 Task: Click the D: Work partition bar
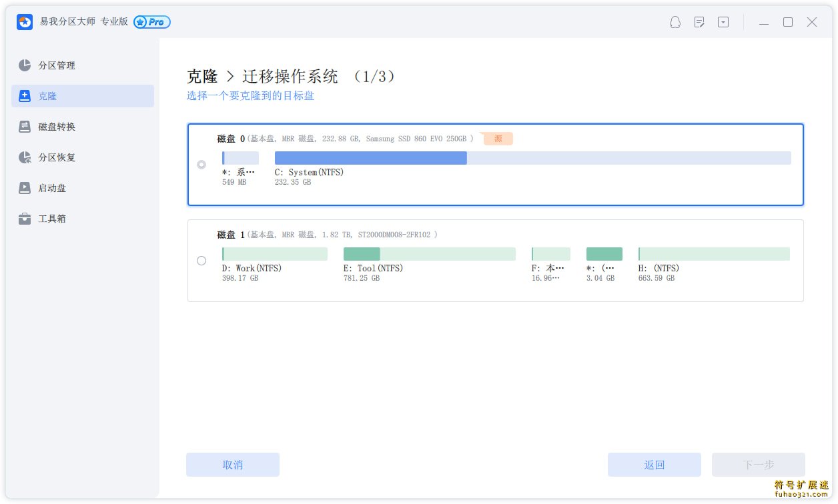coord(275,254)
